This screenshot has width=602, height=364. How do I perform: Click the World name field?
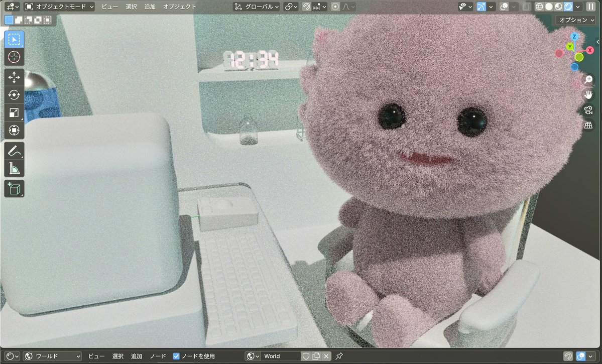(x=281, y=356)
